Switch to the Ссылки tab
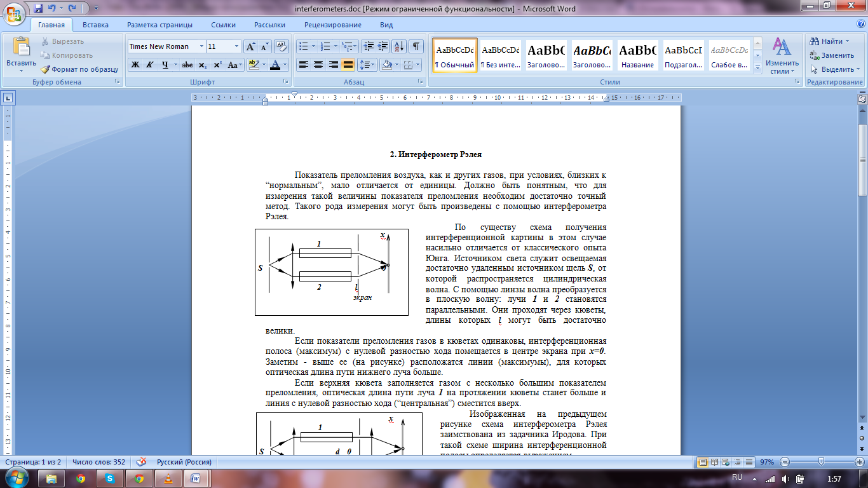This screenshot has height=488, width=868. [223, 25]
